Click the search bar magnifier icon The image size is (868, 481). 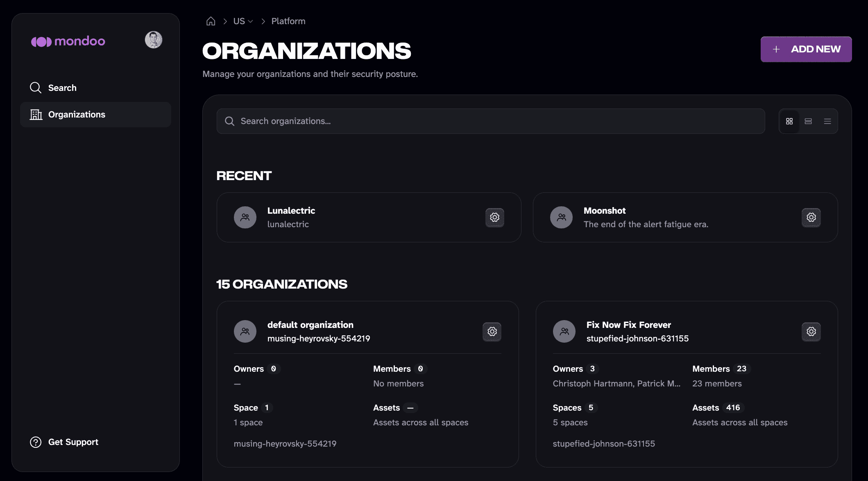click(230, 121)
